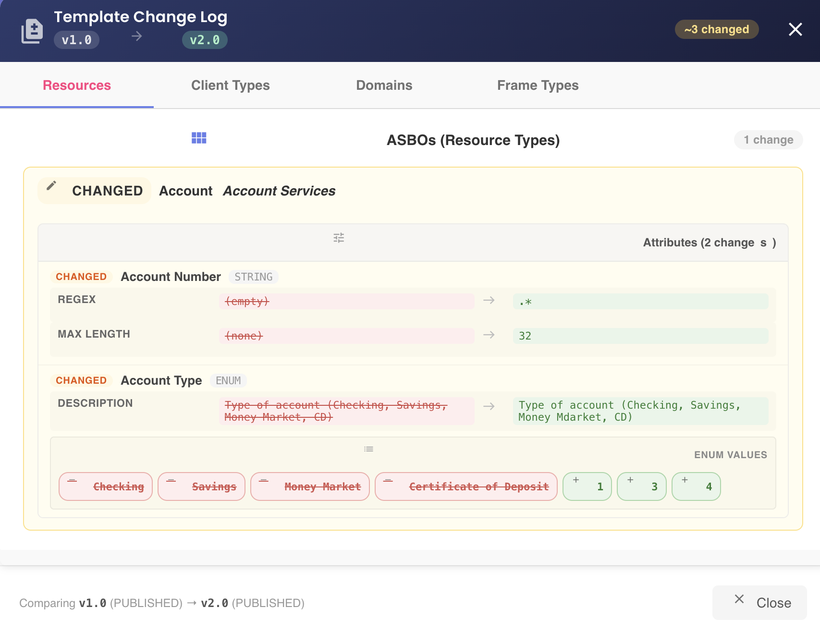Click the removed Certificate of Deposit chip
Viewport: 820px width, 644px height.
[466, 486]
